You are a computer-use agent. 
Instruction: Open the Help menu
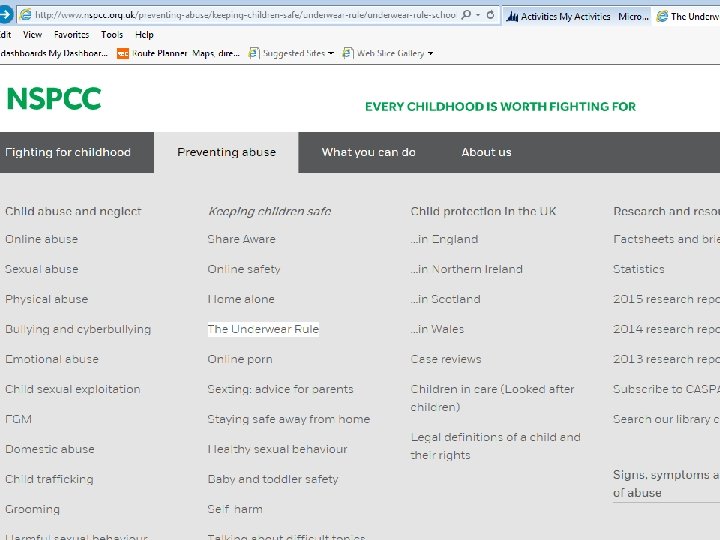144,34
